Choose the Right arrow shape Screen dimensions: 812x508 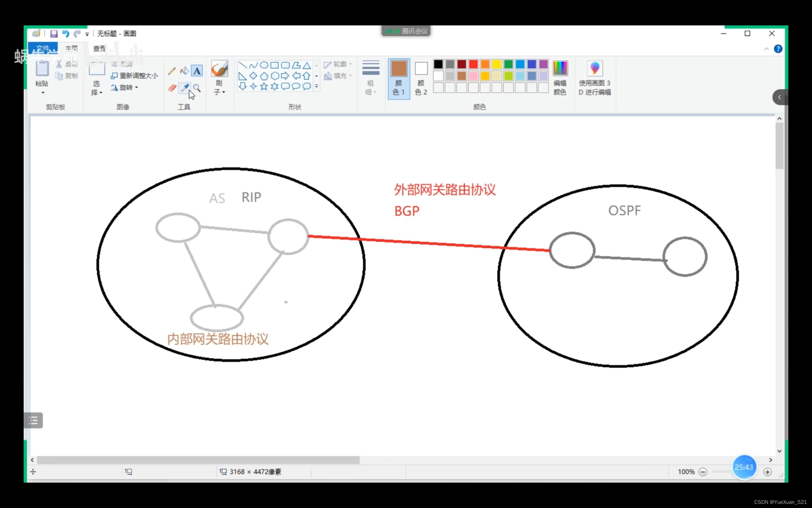pyautogui.click(x=285, y=76)
